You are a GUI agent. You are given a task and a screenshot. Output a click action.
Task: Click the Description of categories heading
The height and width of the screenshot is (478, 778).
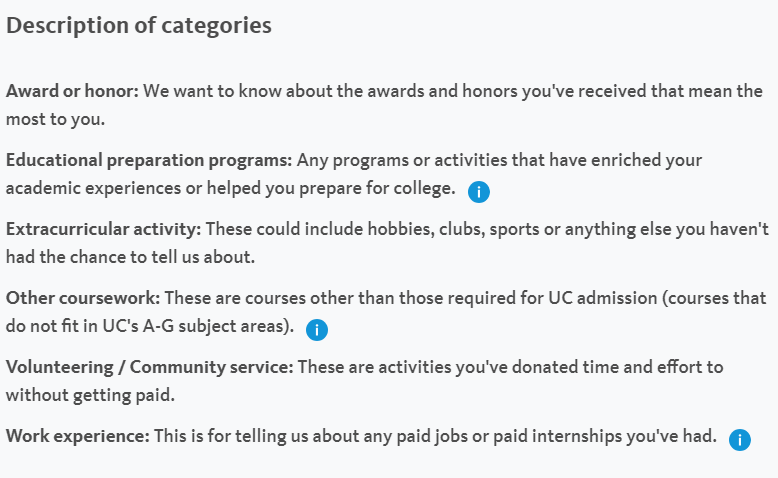(139, 25)
